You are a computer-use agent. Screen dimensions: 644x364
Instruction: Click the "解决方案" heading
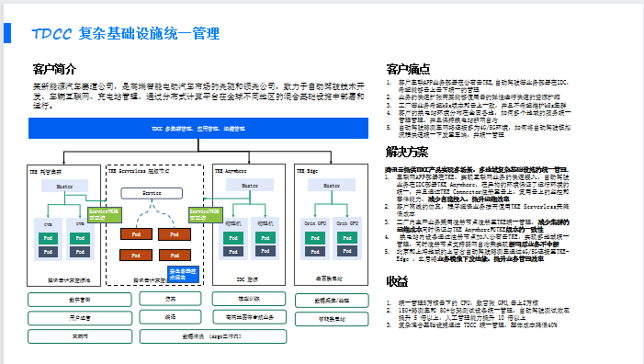point(407,152)
